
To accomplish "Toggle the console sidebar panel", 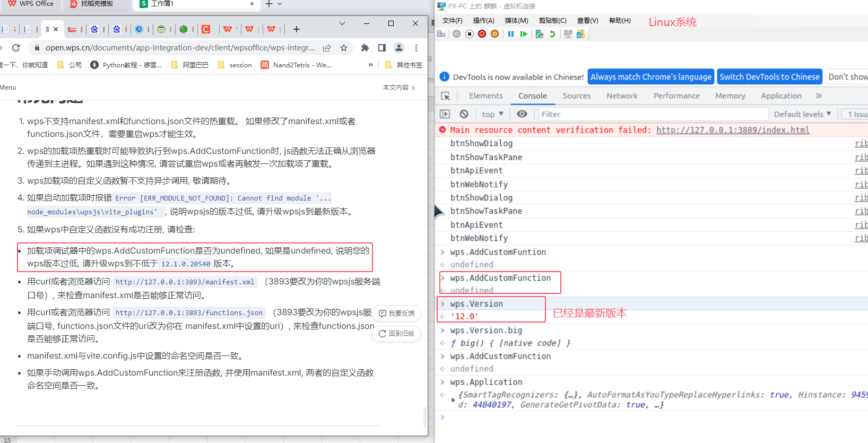I will (x=445, y=114).
